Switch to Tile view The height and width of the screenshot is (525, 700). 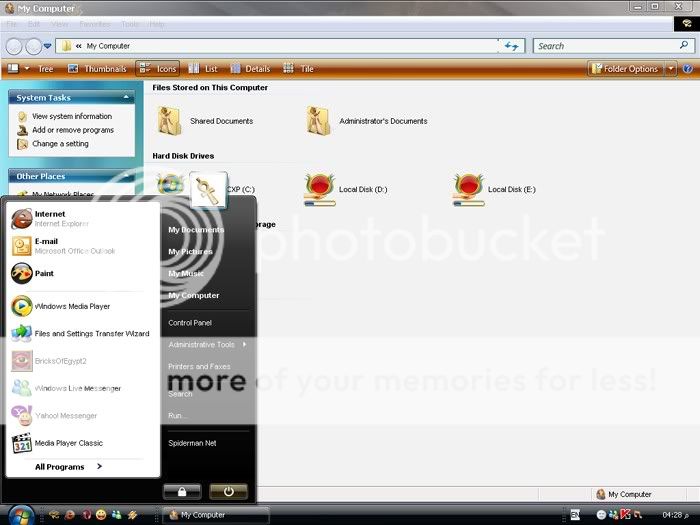tap(298, 69)
